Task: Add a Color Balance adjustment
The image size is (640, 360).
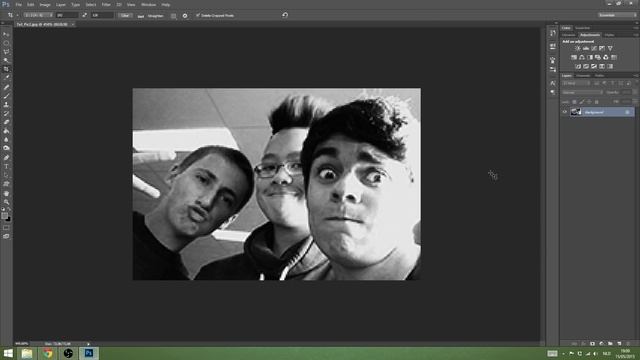Action: click(x=582, y=57)
